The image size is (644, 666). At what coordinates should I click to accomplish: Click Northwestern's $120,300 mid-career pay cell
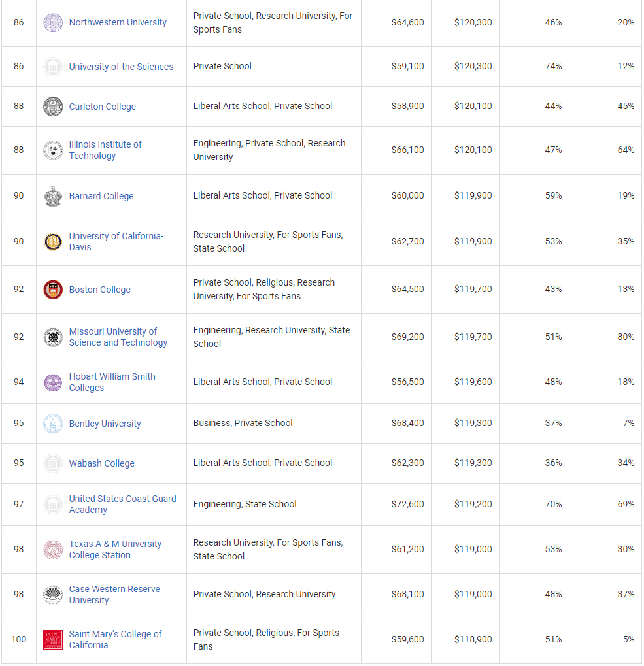click(473, 22)
